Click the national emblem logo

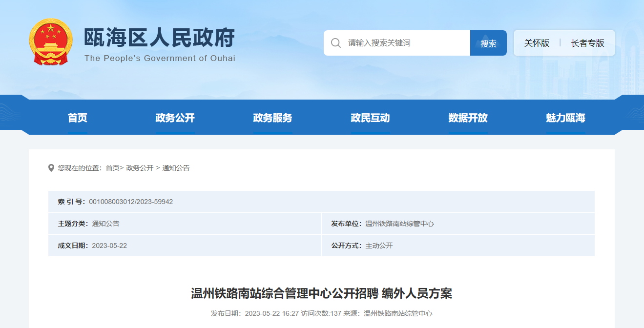point(50,42)
